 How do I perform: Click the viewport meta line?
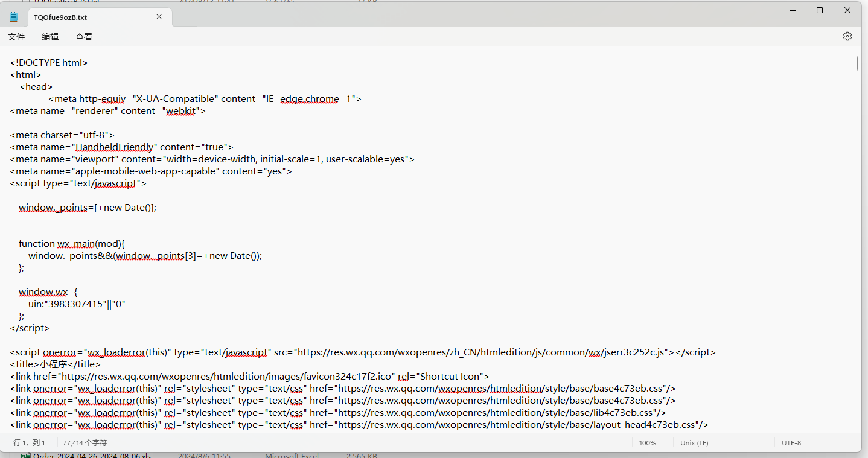pyautogui.click(x=212, y=159)
